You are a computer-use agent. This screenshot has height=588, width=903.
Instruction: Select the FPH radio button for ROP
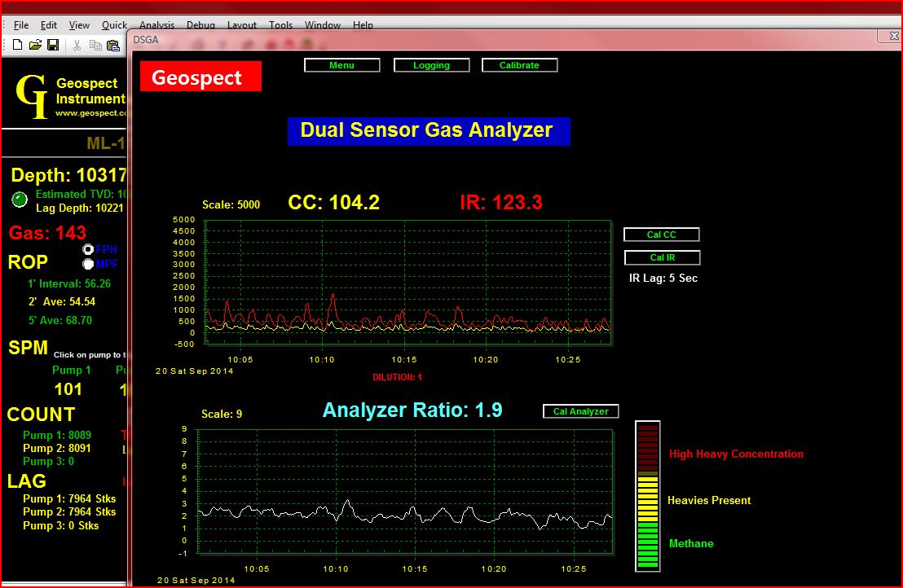(x=88, y=249)
